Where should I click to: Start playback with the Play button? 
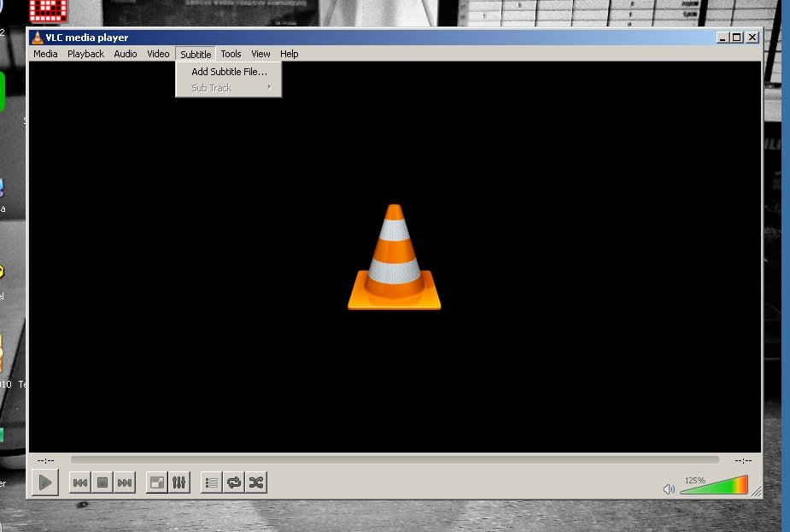45,482
